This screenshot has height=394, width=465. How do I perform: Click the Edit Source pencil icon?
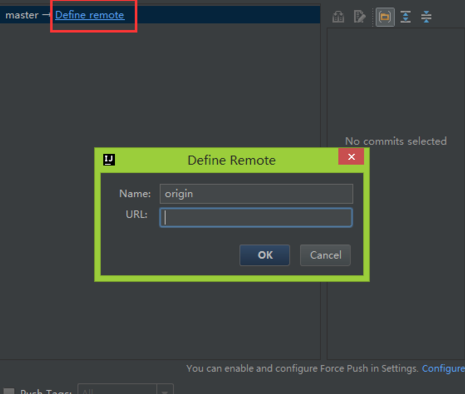(x=359, y=17)
